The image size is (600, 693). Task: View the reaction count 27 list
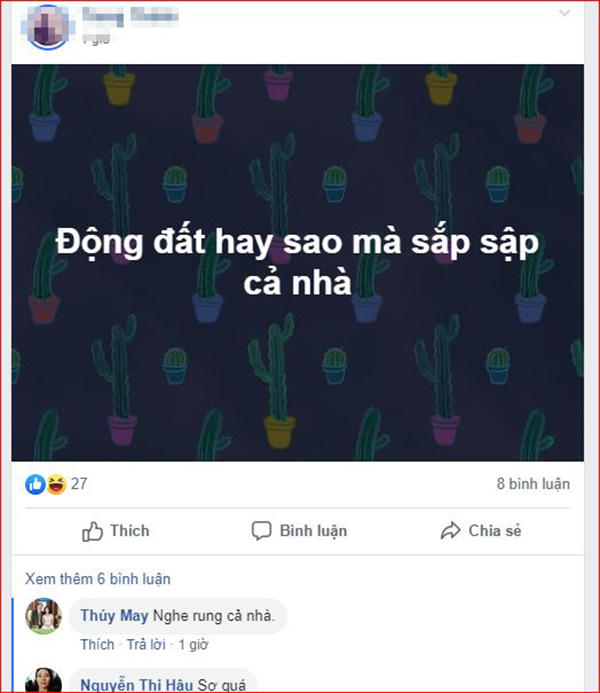79,484
